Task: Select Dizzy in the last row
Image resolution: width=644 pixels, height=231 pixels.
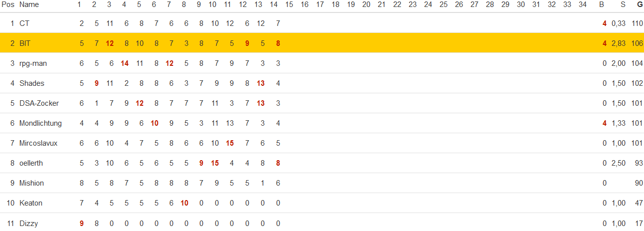Action: pos(28,224)
